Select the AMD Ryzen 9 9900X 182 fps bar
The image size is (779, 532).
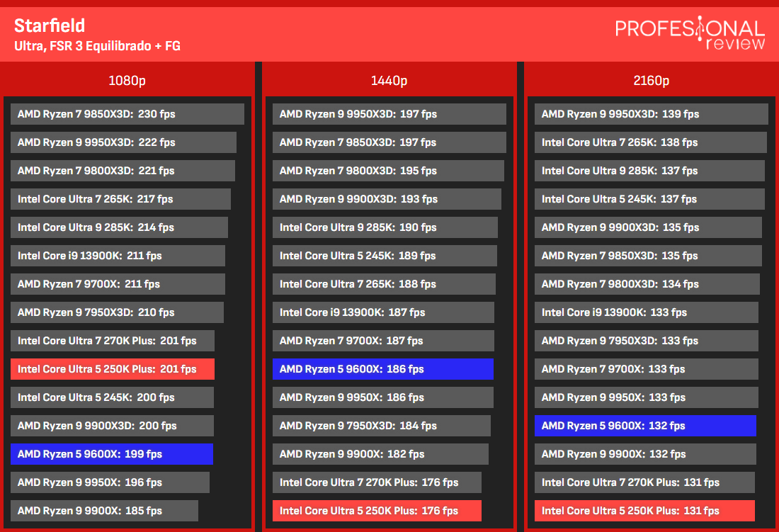(380, 454)
